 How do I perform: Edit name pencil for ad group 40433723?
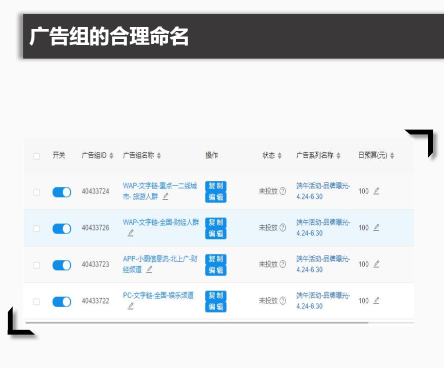(x=149, y=269)
